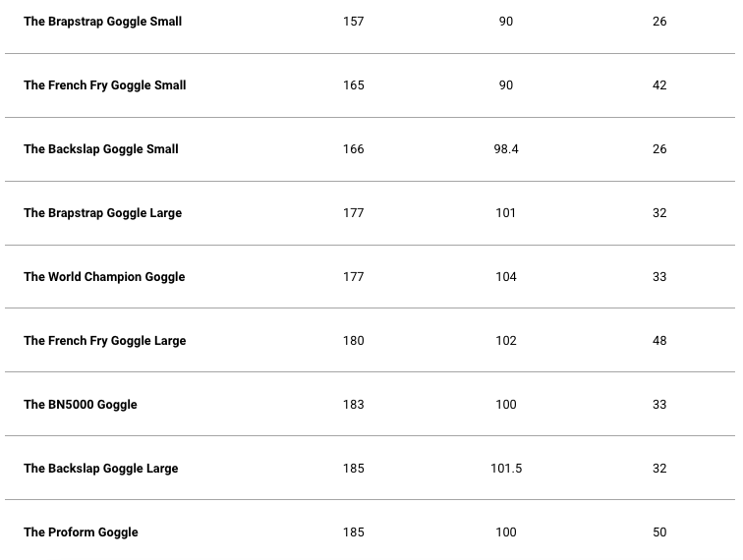This screenshot has width=743, height=560.
Task: Select the 42 value for French Fry Small
Action: pyautogui.click(x=659, y=85)
